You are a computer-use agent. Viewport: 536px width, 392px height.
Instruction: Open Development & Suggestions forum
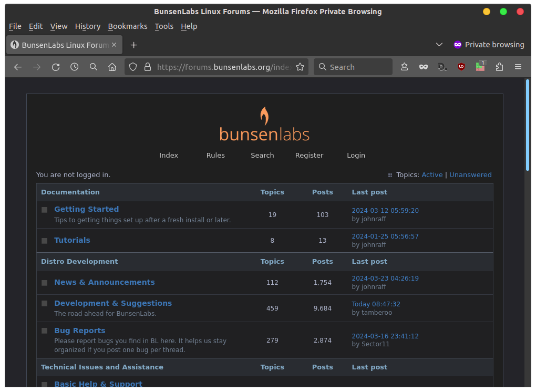pyautogui.click(x=113, y=304)
